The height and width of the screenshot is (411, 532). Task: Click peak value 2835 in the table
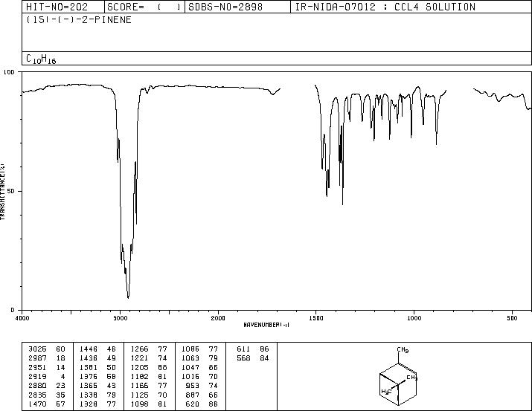click(x=37, y=395)
